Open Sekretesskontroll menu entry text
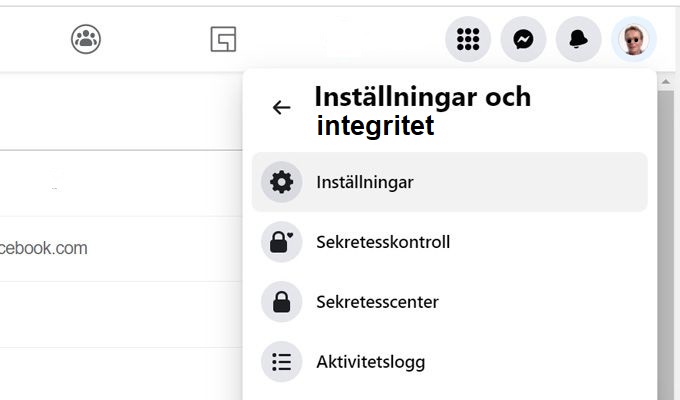680x400 pixels. pos(383,242)
